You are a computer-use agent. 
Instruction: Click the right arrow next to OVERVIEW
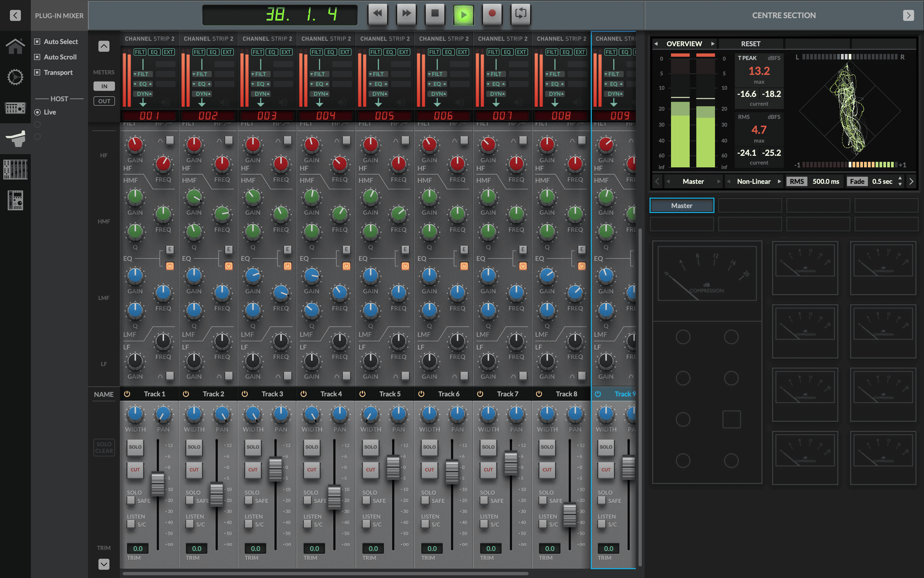(x=713, y=43)
